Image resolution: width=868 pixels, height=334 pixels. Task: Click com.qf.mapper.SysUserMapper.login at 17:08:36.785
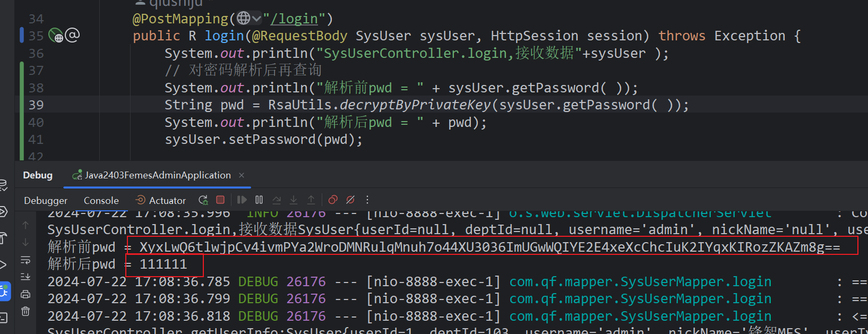click(x=640, y=281)
